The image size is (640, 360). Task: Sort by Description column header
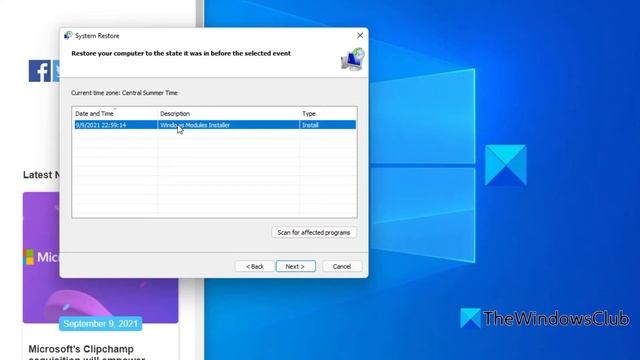tap(228, 113)
